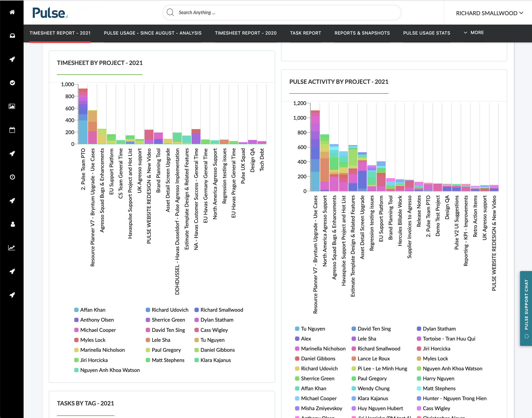Click the bottom-most rocket icon in the sidebar
The height and width of the screenshot is (418, 532).
[12, 295]
